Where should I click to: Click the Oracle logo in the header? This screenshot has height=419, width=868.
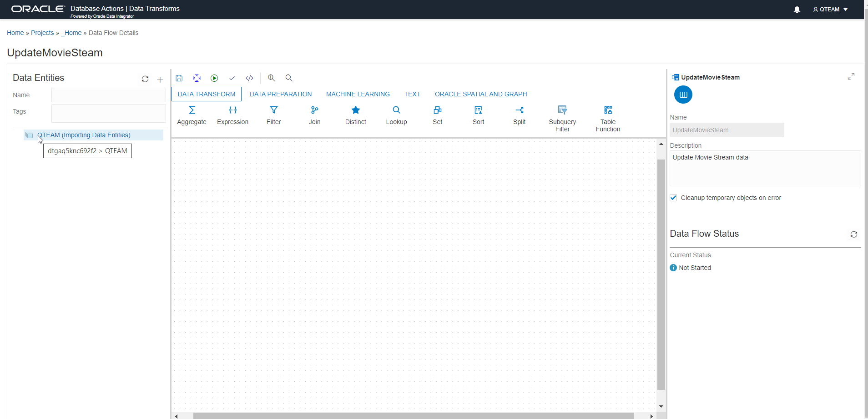click(38, 9)
